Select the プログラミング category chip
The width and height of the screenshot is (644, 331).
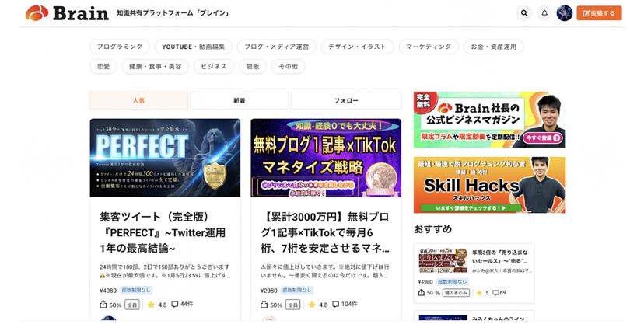point(120,47)
